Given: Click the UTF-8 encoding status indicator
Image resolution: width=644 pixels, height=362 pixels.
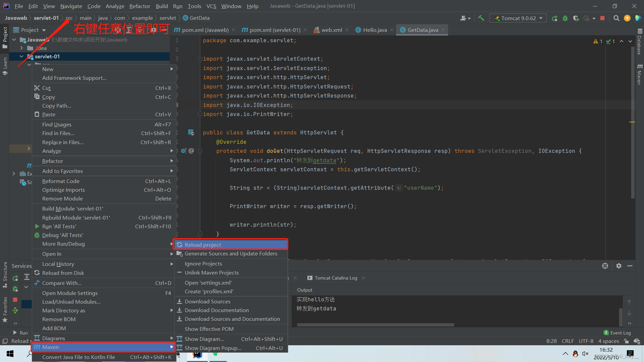Looking at the screenshot, I should [x=586, y=341].
